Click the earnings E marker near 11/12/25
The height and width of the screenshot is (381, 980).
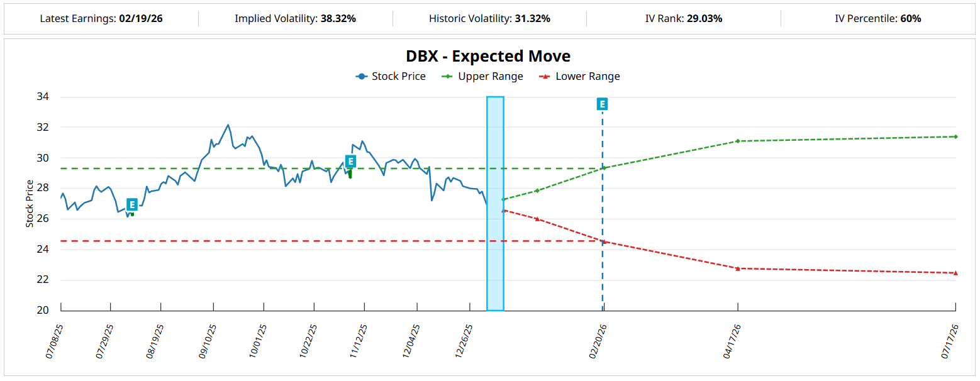tap(350, 161)
